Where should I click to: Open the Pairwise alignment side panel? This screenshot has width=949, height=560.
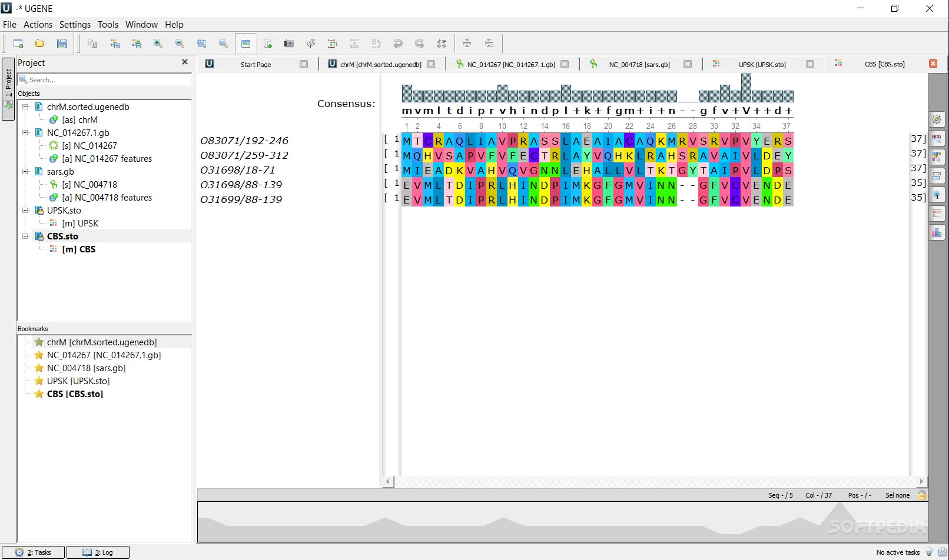(x=937, y=176)
